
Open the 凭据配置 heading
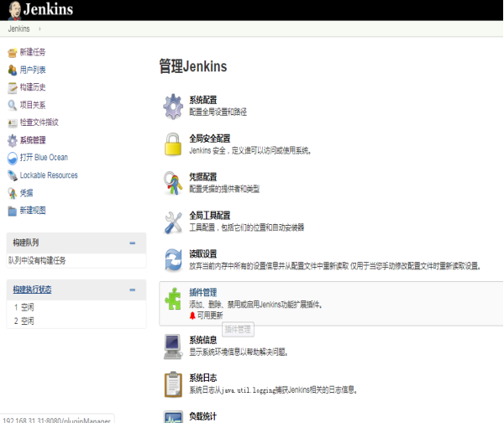pyautogui.click(x=202, y=176)
